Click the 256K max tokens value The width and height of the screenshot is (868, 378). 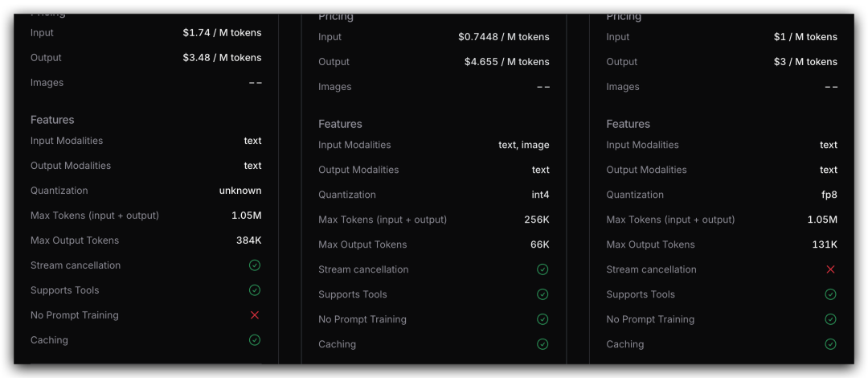536,220
